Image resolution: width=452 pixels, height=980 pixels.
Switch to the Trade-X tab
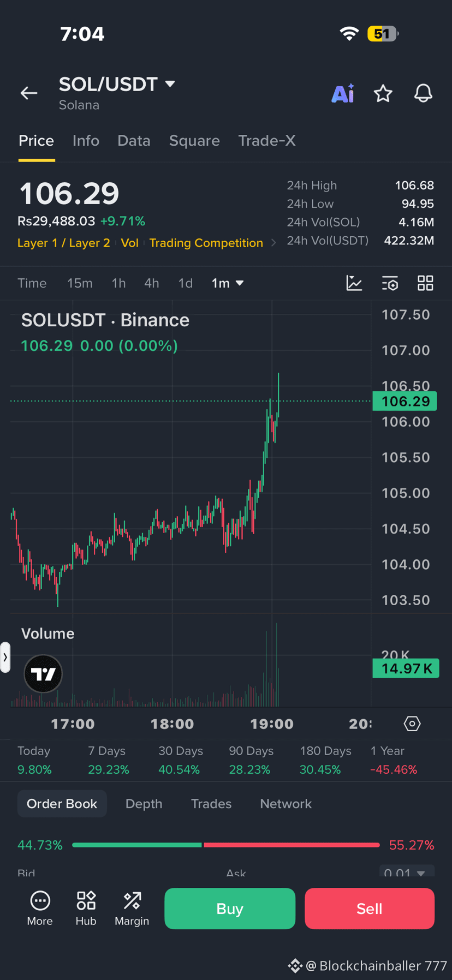267,141
